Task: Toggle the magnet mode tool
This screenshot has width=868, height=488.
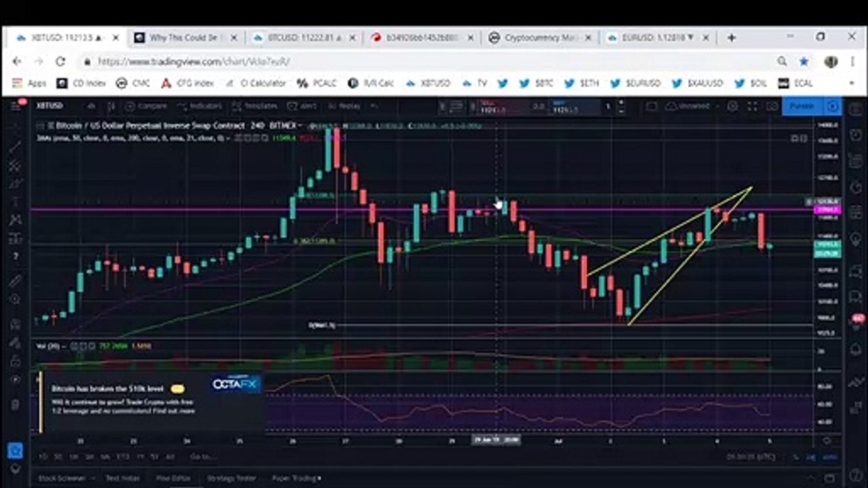Action: pos(15,324)
